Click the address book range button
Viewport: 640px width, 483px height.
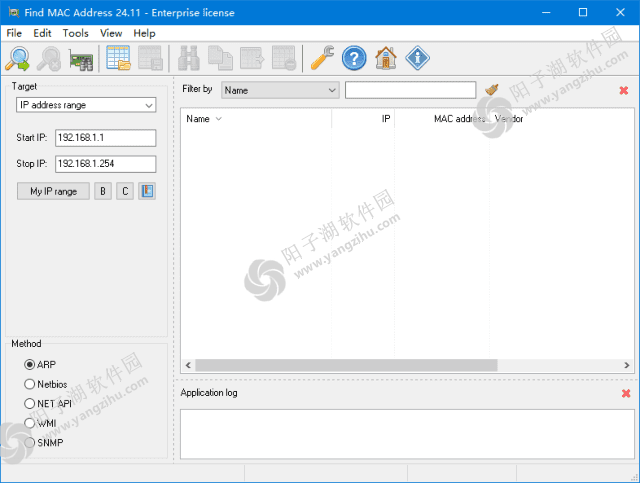click(x=147, y=191)
